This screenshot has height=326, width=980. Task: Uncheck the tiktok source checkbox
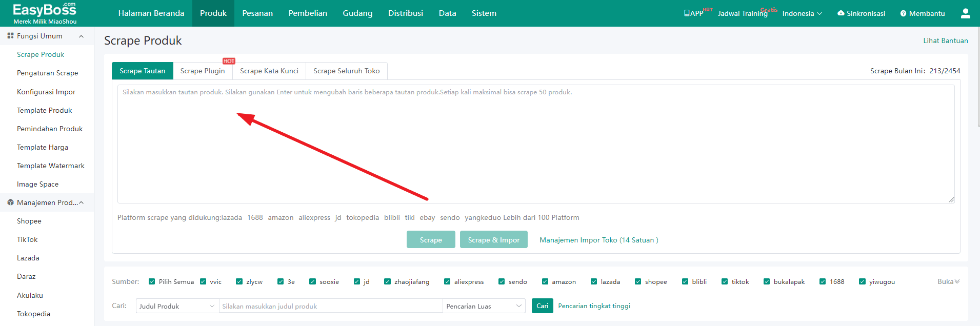tap(725, 281)
